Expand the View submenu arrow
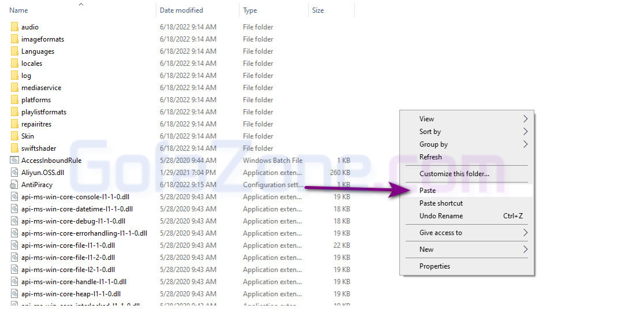Screen dimensions: 644x309 [525, 119]
